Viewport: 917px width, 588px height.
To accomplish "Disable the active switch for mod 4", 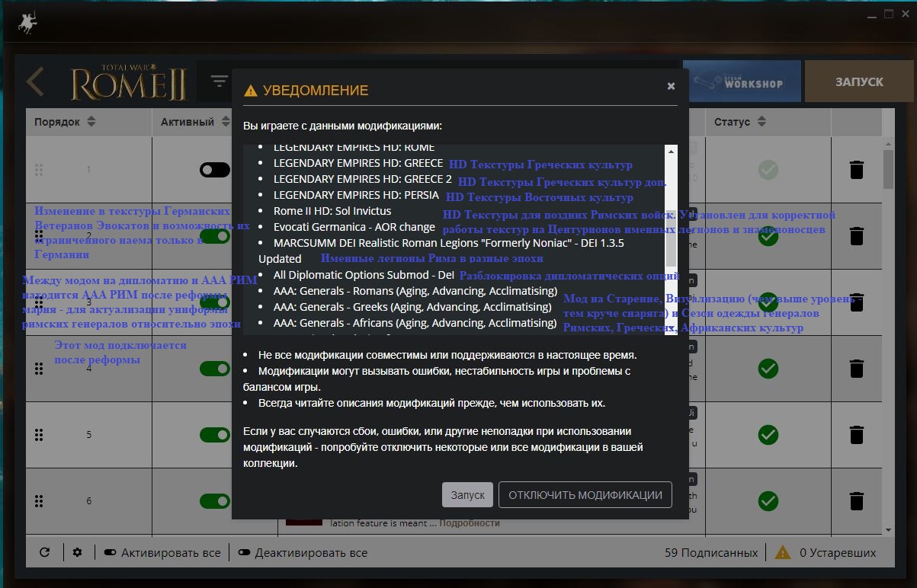I will 215,369.
